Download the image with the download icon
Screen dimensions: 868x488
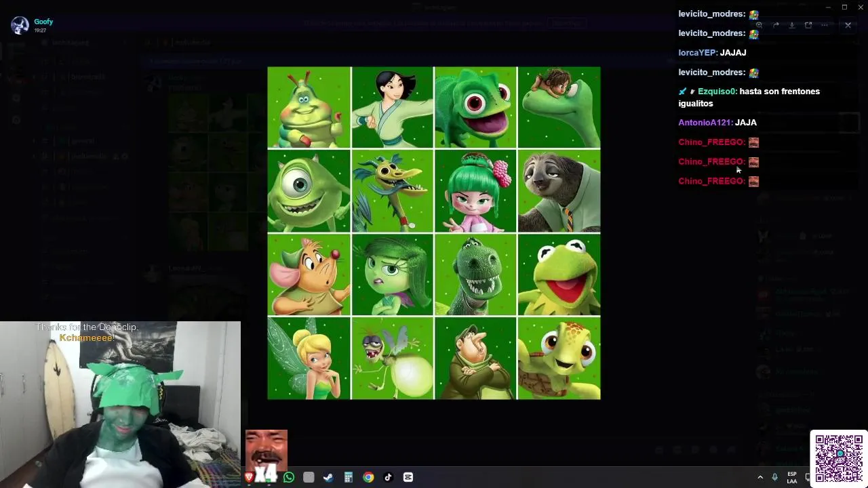(x=792, y=25)
